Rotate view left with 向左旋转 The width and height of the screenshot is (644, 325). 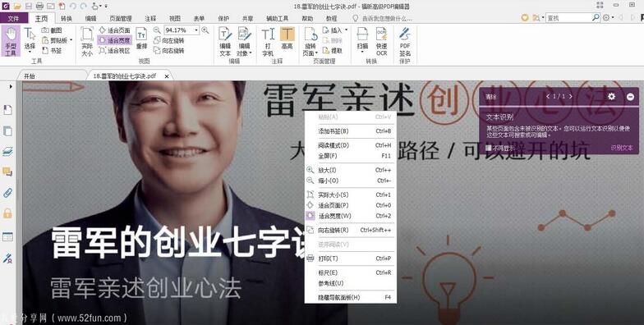169,41
